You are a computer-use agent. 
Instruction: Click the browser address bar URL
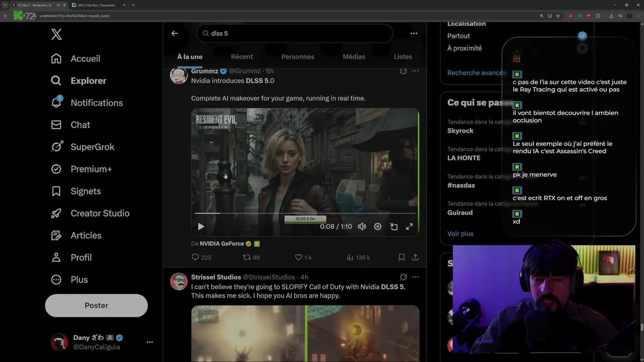pyautogui.click(x=74, y=16)
